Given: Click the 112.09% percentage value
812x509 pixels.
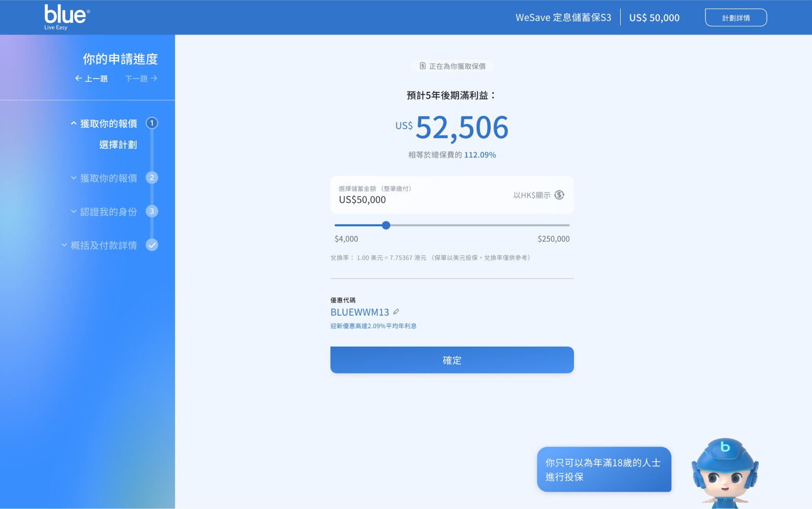Looking at the screenshot, I should coord(480,155).
